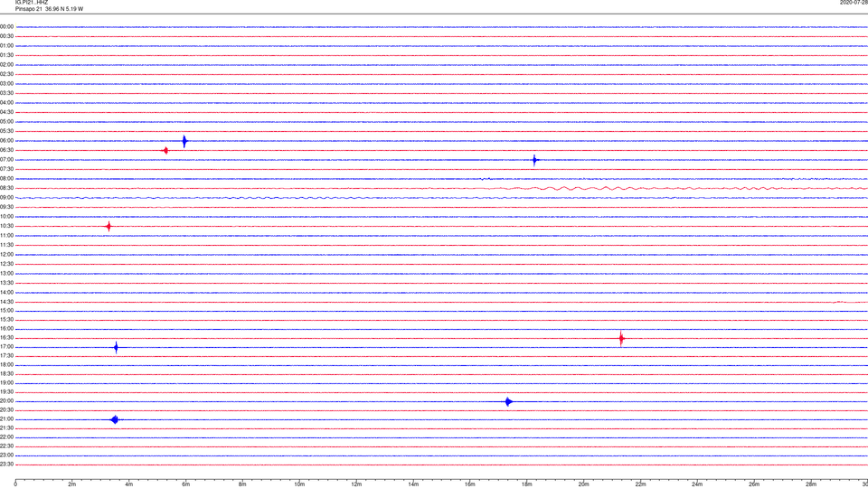Select the '10m' tick on the time axis

pyautogui.click(x=299, y=484)
